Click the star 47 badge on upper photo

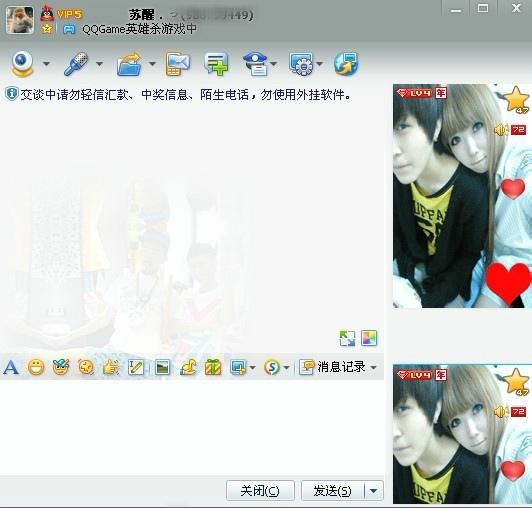click(x=517, y=100)
